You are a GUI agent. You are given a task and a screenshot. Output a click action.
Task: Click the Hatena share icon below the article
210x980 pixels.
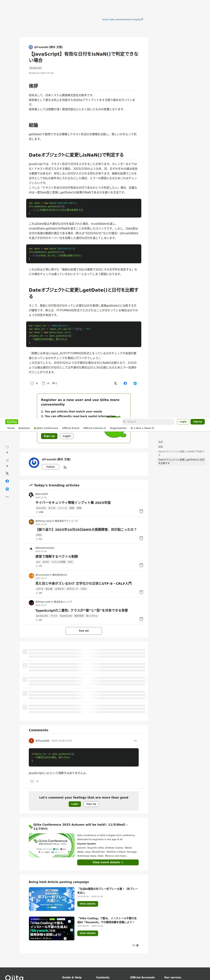coord(135,384)
